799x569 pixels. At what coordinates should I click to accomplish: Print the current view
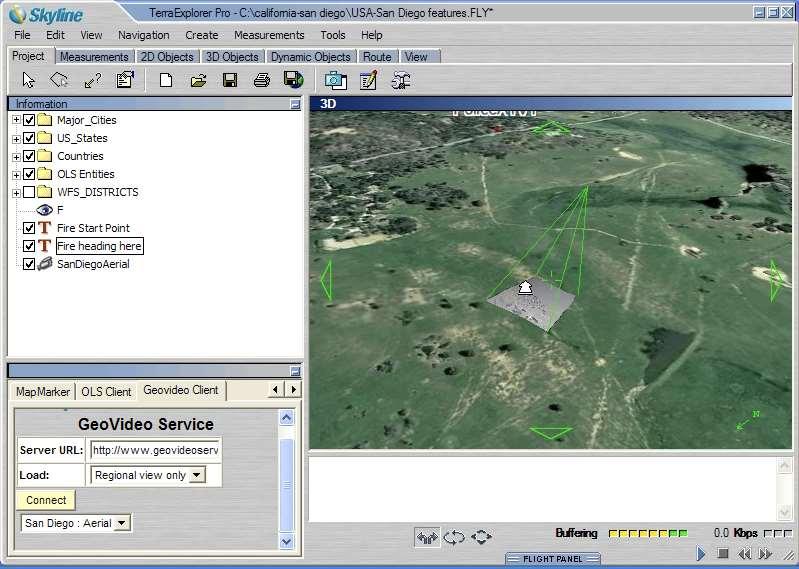point(262,80)
